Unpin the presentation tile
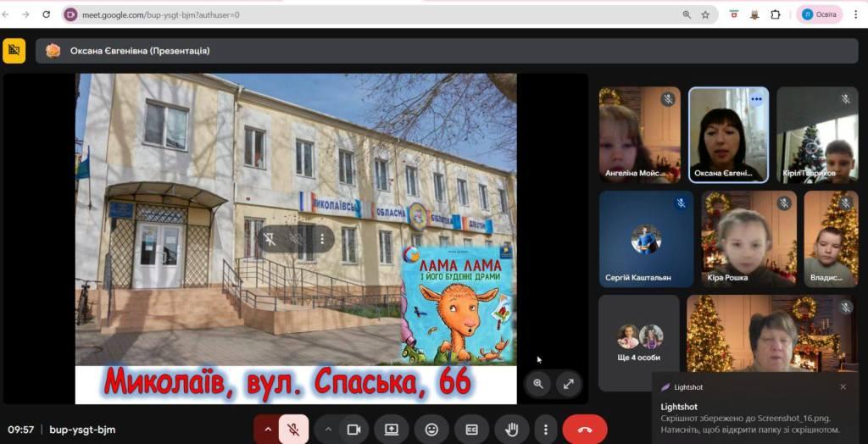This screenshot has height=444, width=868. [x=269, y=240]
